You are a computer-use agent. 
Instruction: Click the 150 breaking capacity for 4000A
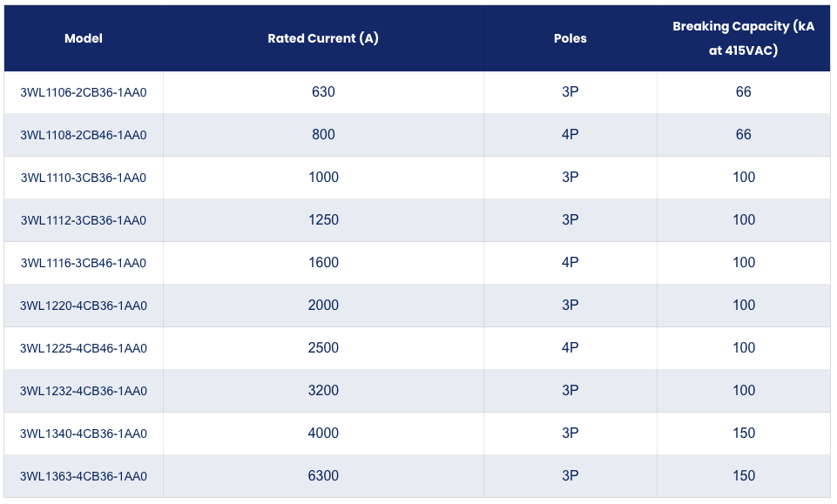click(744, 433)
